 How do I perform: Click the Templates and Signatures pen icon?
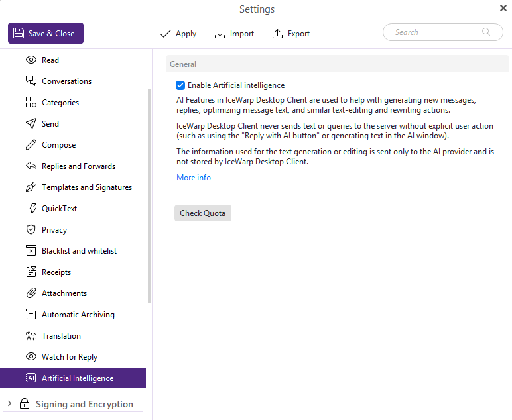pyautogui.click(x=31, y=187)
